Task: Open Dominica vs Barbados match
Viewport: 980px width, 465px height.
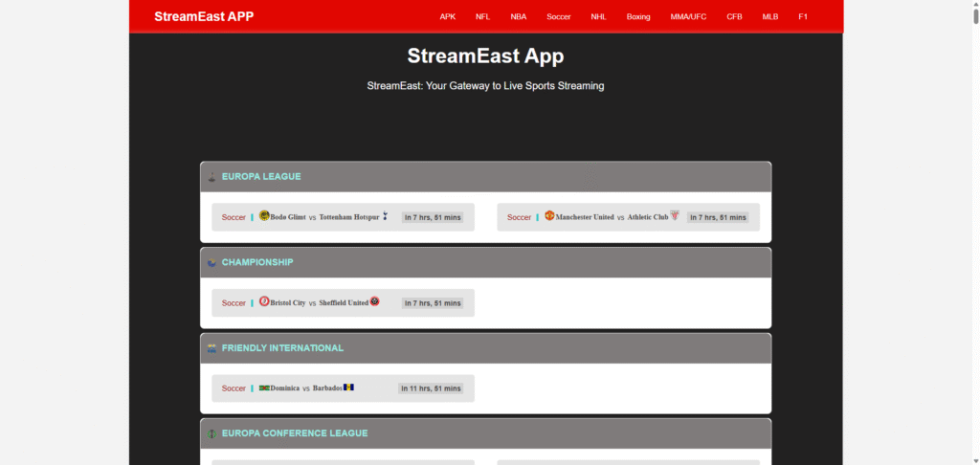Action: [344, 388]
